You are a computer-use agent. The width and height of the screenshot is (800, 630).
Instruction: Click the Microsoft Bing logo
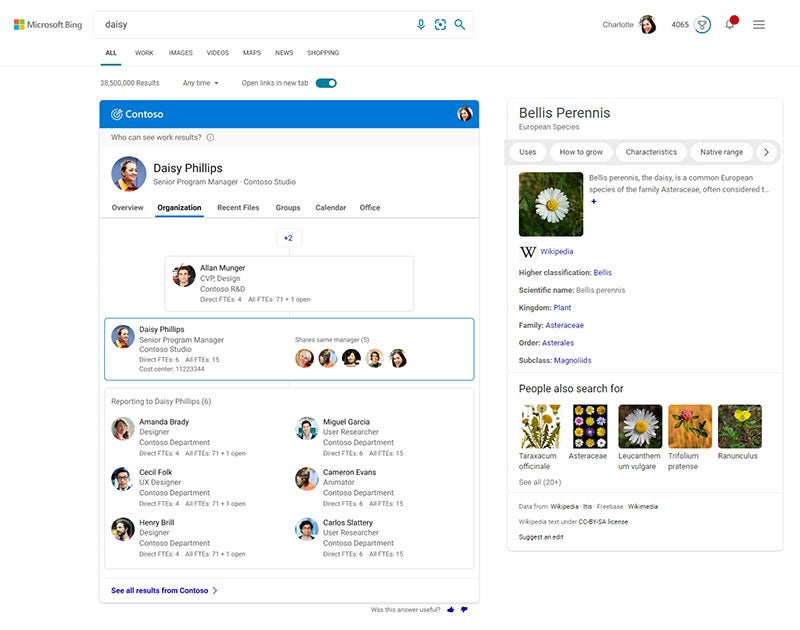(x=50, y=22)
